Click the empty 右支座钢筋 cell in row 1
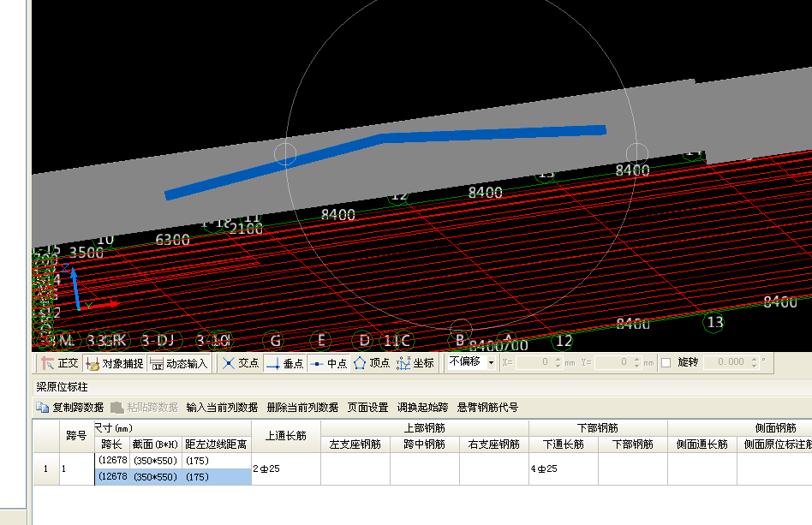 [x=494, y=469]
